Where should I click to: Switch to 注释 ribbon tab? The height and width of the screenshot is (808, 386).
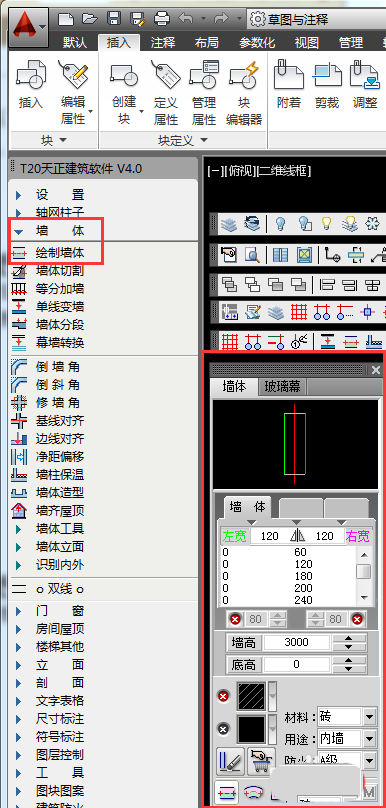click(x=163, y=42)
